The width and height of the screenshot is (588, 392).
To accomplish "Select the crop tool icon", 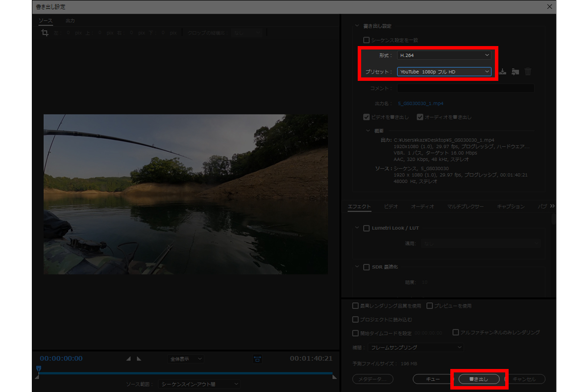I will coord(45,33).
